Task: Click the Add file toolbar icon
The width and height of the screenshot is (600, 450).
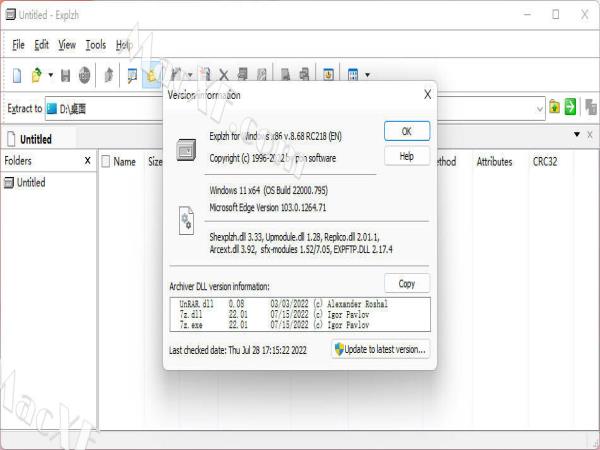Action: (205, 75)
